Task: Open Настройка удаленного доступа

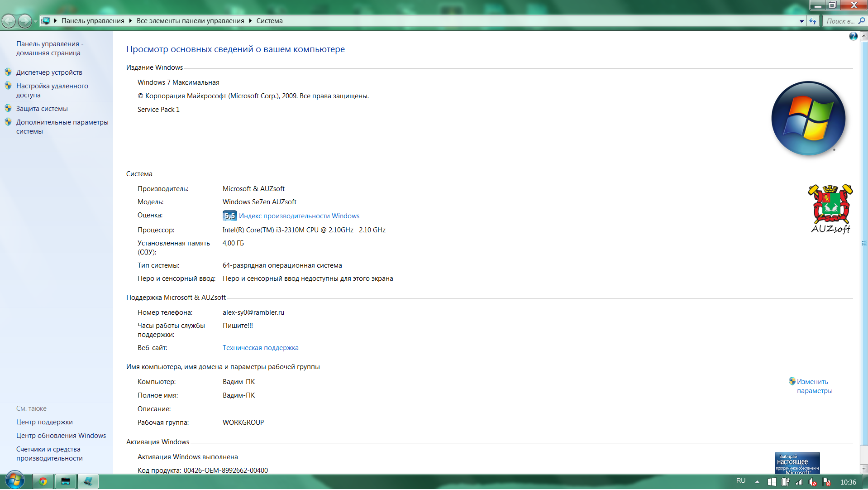Action: (52, 91)
